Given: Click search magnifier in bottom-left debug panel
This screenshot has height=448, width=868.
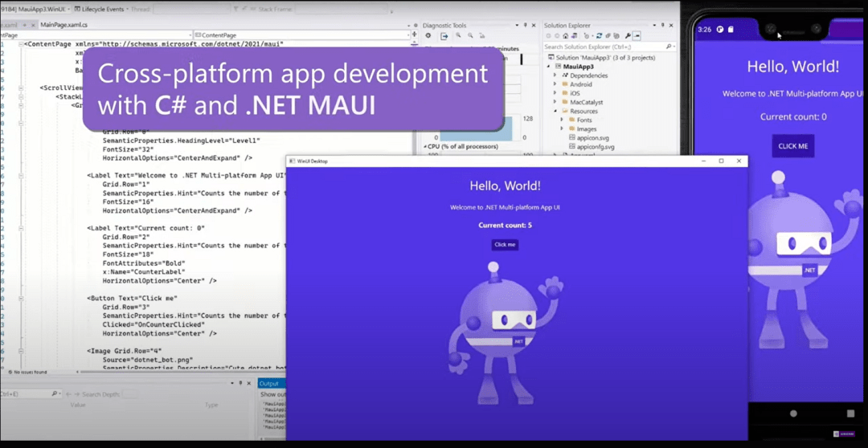Looking at the screenshot, I should [55, 393].
